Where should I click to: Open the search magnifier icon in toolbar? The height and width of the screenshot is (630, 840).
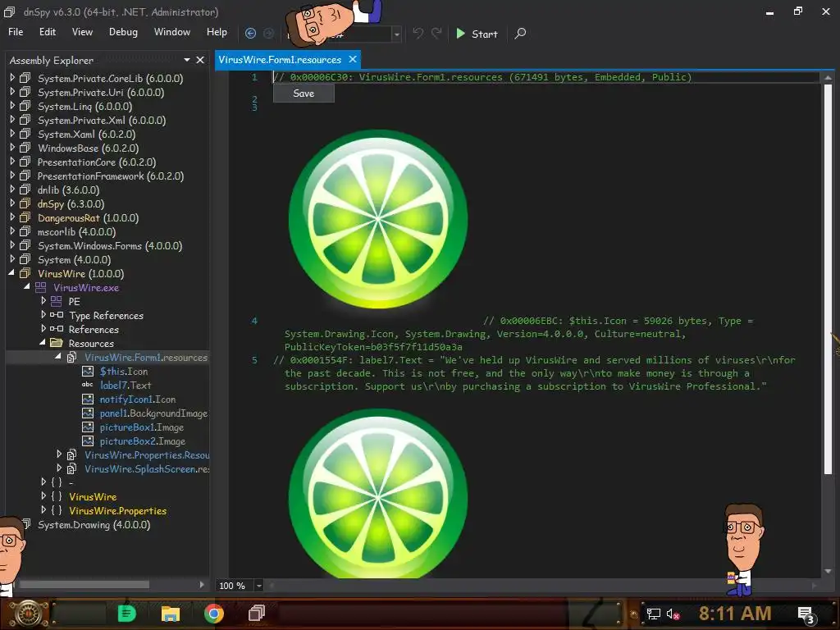point(520,33)
